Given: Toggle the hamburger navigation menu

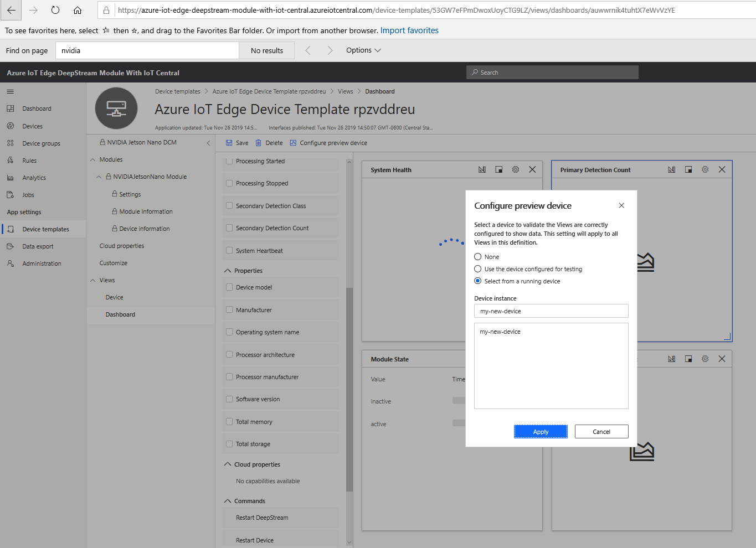Looking at the screenshot, I should pos(10,92).
